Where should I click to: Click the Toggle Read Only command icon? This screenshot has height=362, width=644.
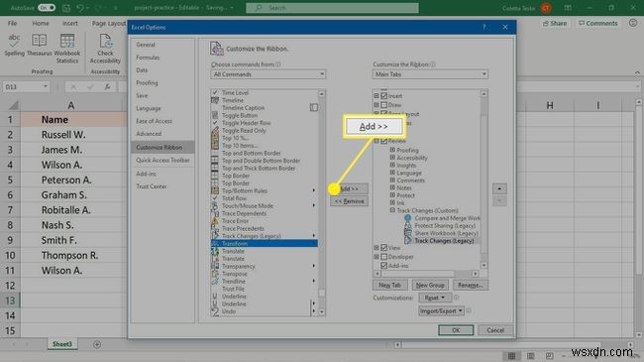[215, 130]
